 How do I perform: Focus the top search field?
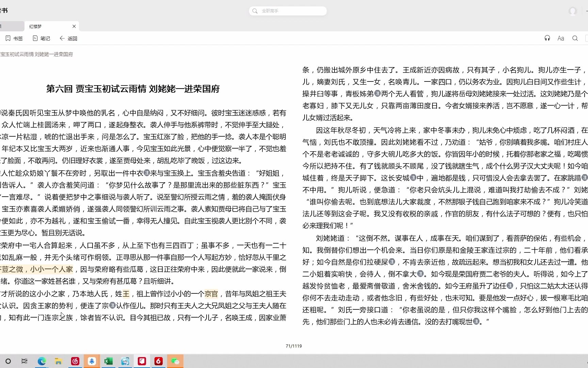click(288, 11)
